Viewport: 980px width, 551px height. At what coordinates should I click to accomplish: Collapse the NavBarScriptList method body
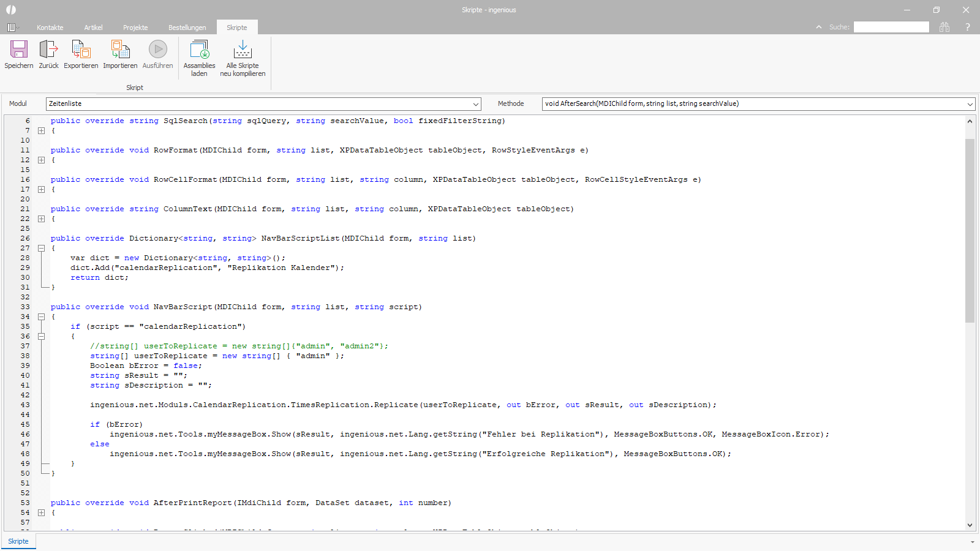click(x=41, y=248)
